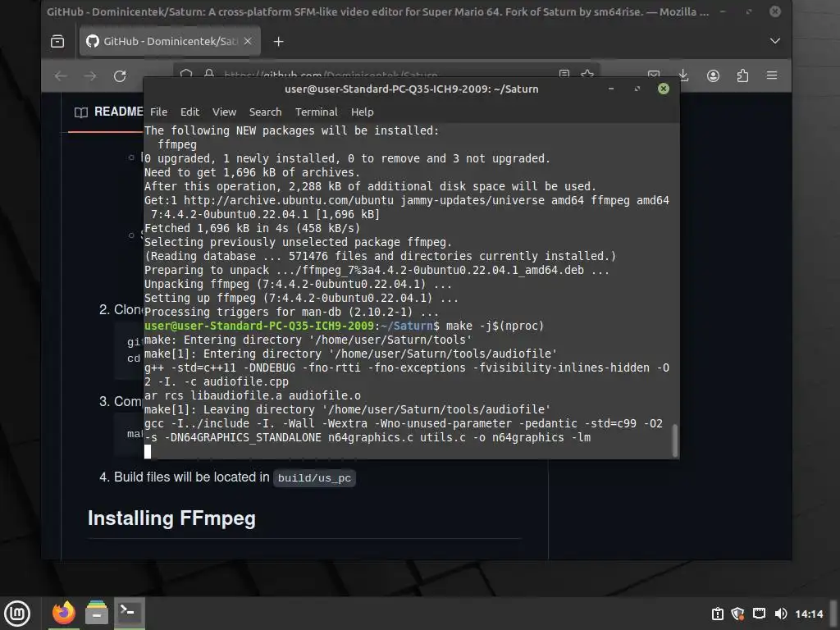Click the Firefox taskbar launcher
The image size is (840, 630).
click(x=64, y=613)
